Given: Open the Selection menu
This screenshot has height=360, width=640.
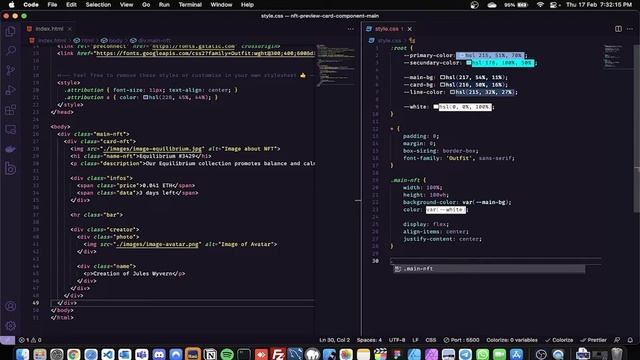Looking at the screenshot, I should [x=98, y=4].
